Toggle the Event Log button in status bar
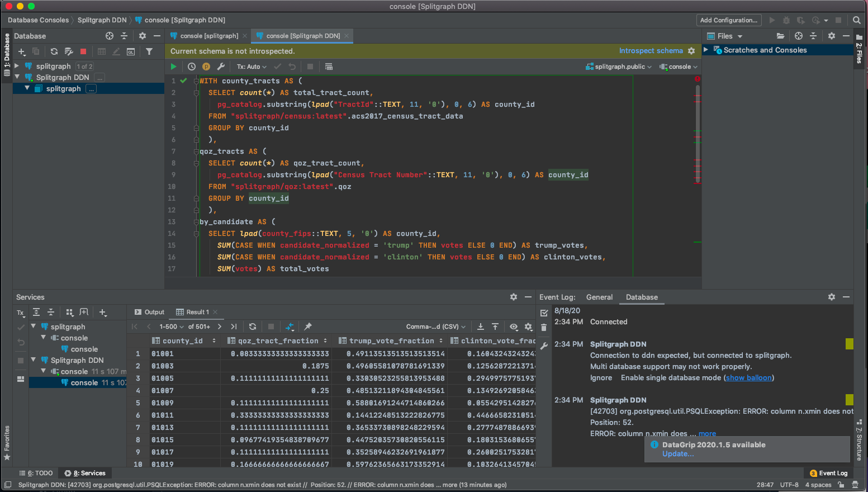Viewport: 868px width, 492px height. click(829, 473)
